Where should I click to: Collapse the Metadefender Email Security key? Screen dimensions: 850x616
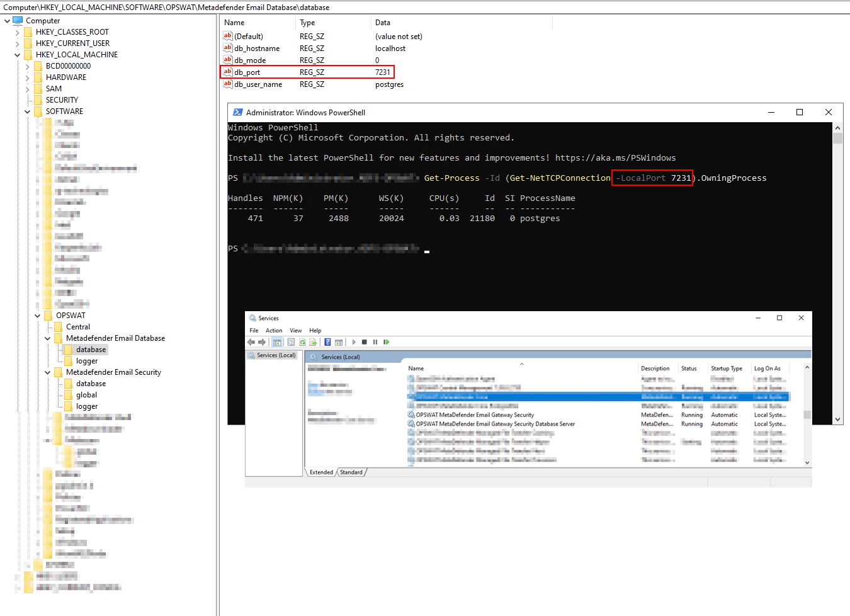point(48,372)
